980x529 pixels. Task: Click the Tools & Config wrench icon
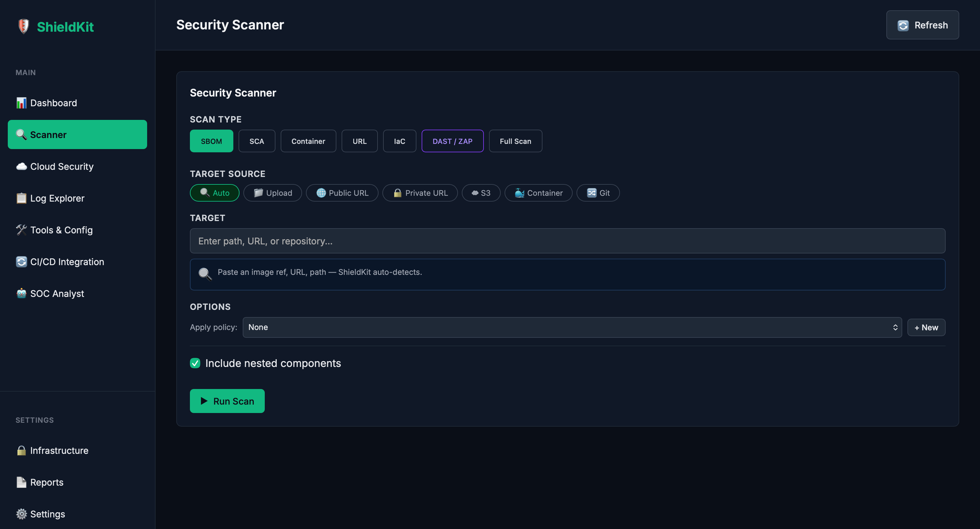tap(21, 230)
